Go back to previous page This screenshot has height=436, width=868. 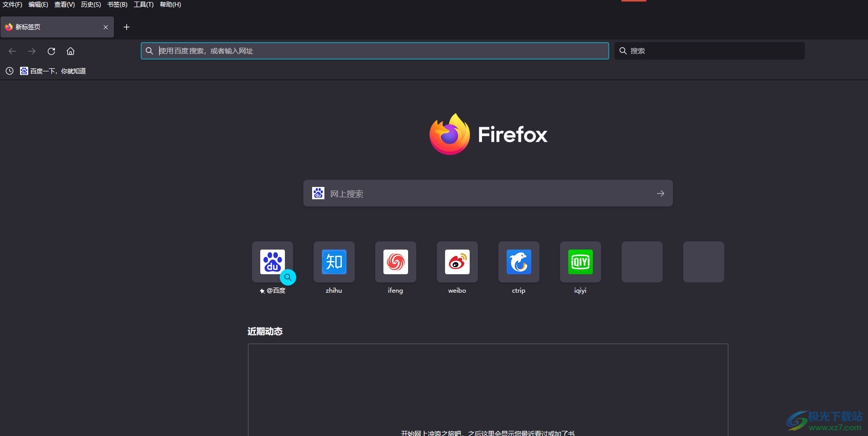coord(12,51)
